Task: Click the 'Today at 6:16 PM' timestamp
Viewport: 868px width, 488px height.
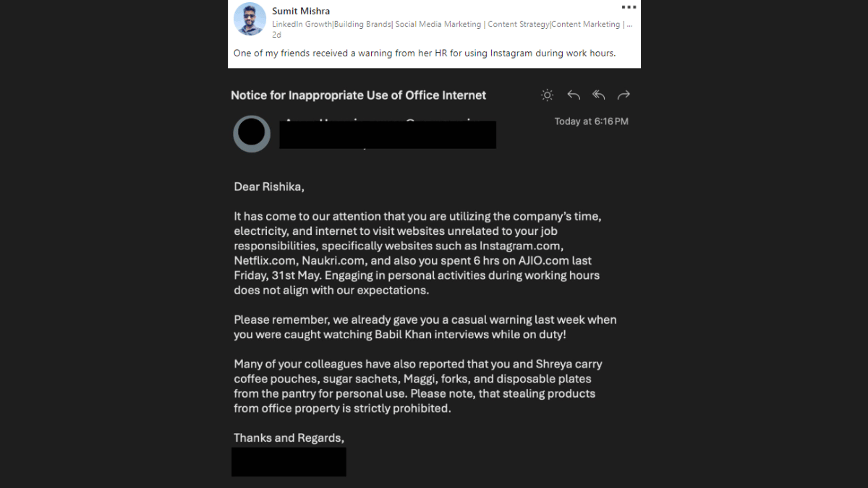Action: pyautogui.click(x=591, y=121)
